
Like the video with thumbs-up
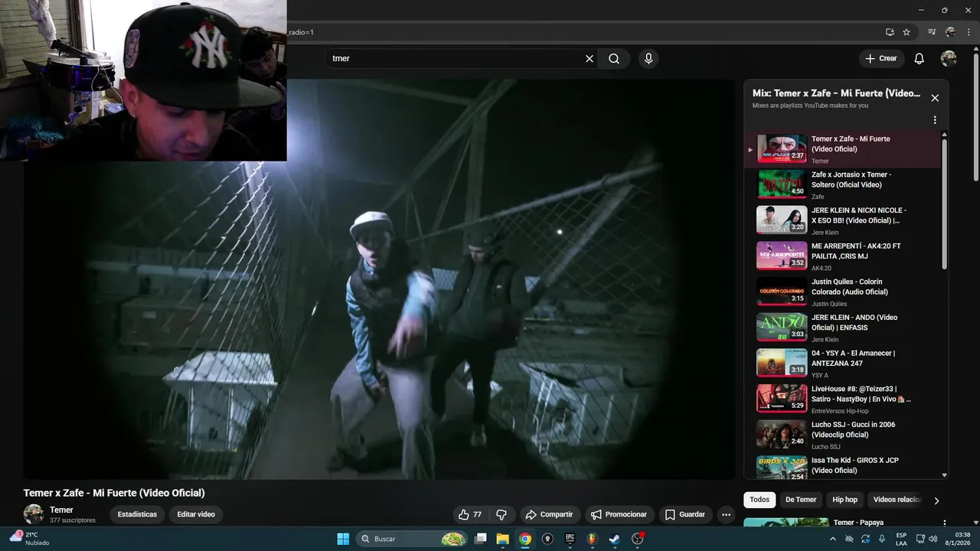470,514
